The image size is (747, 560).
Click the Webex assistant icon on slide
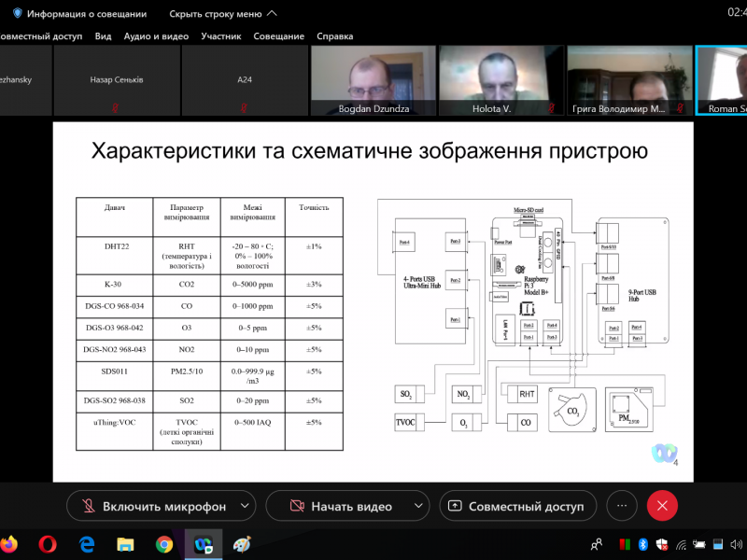click(664, 454)
